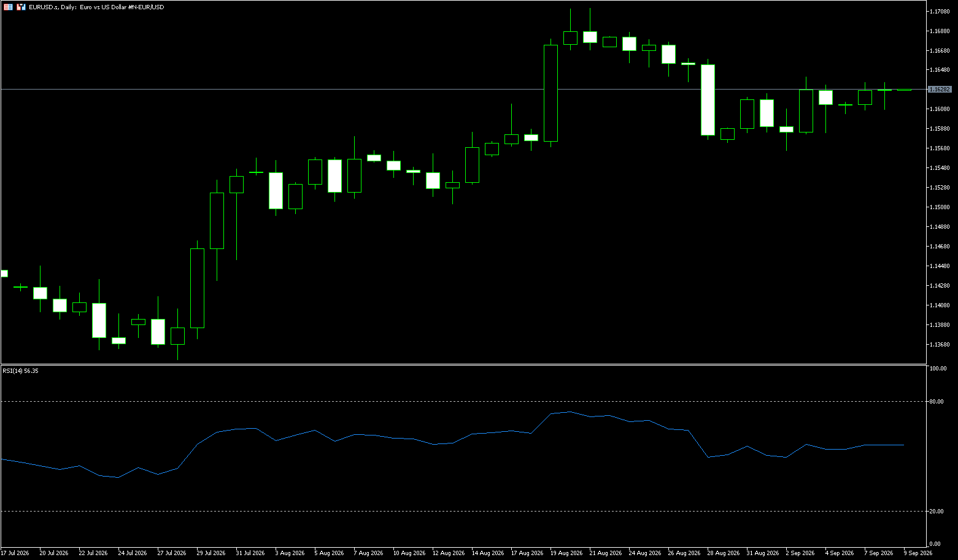Select the 29 Jul 2026 date marker

[211, 553]
